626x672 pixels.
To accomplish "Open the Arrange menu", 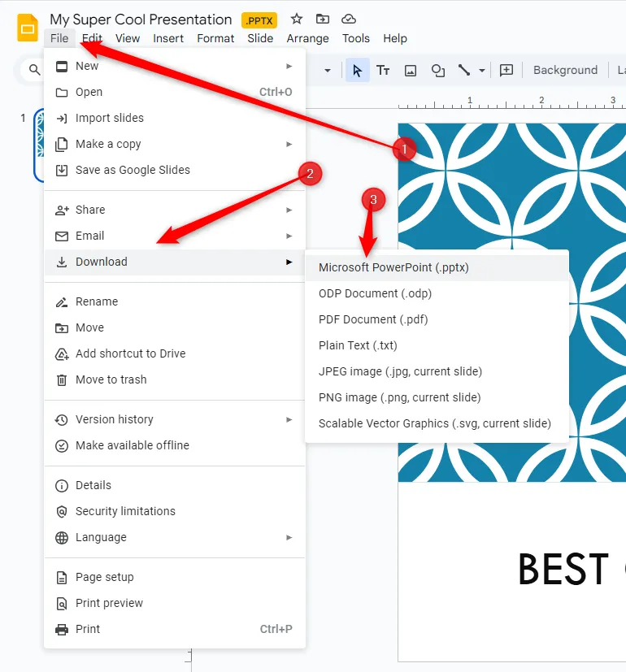I will (x=308, y=38).
